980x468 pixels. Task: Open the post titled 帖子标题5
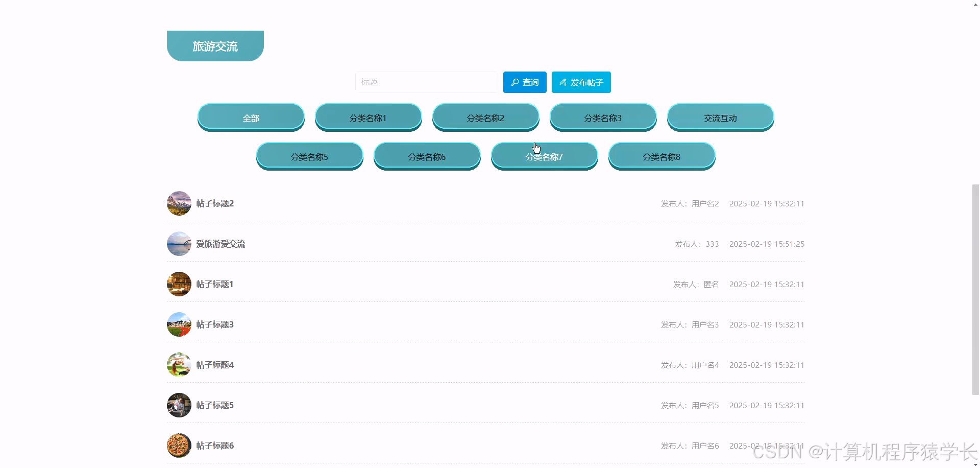click(x=215, y=405)
